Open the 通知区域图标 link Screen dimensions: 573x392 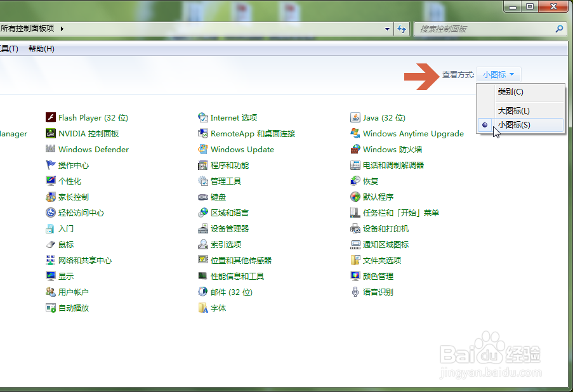tap(386, 244)
